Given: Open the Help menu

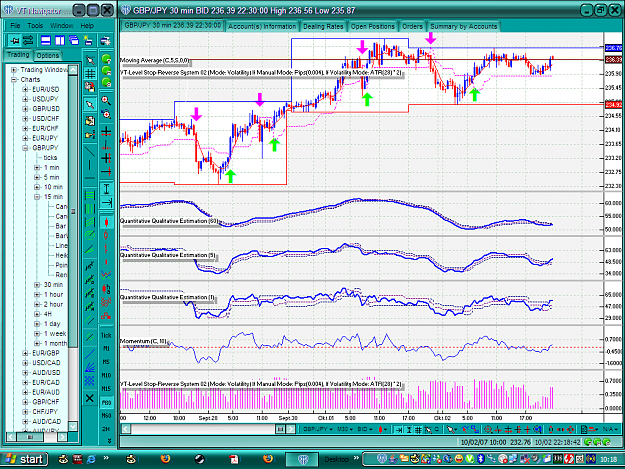Looking at the screenshot, I should tap(87, 26).
